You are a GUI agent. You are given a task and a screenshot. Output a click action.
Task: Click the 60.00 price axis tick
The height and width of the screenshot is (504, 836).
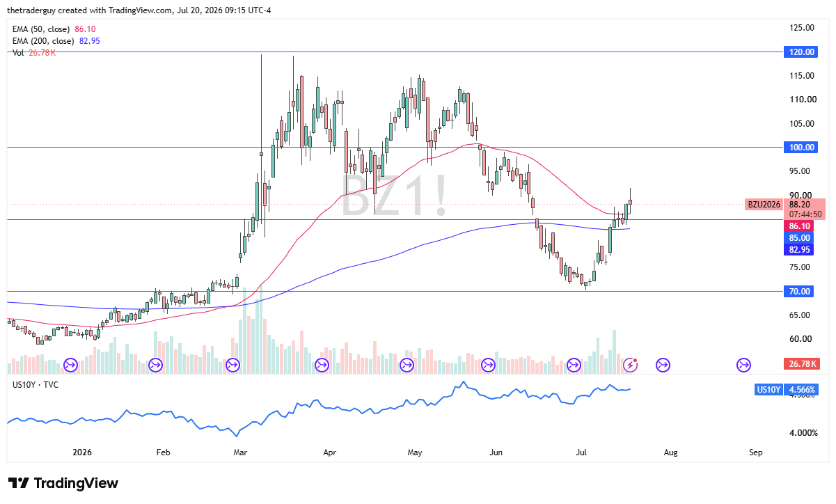coord(800,339)
